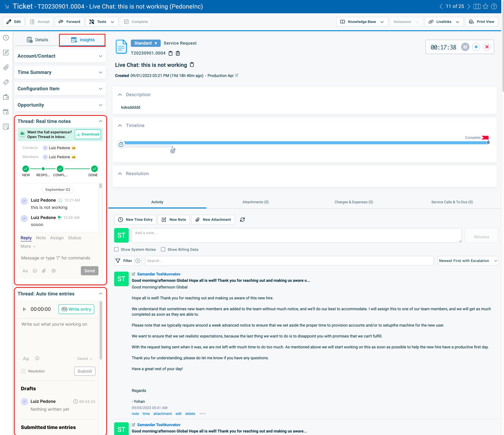The image size is (504, 435).
Task: Bookmark the ticket with the star icon
Action: 486,7
